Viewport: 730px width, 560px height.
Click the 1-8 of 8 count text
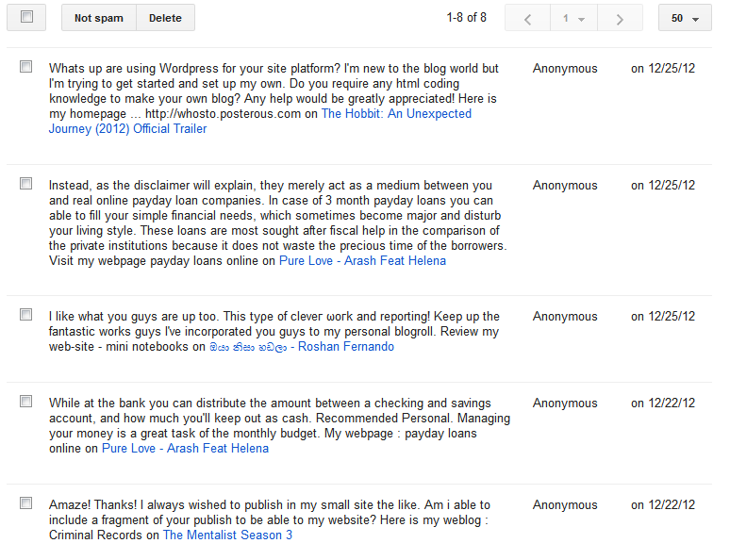(x=467, y=18)
